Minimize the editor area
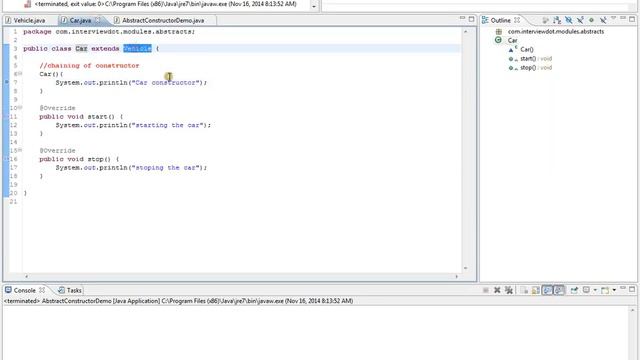 coord(462,18)
